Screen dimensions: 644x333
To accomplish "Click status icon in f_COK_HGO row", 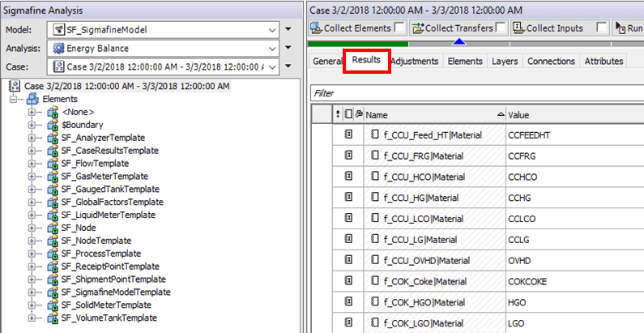I will [348, 301].
